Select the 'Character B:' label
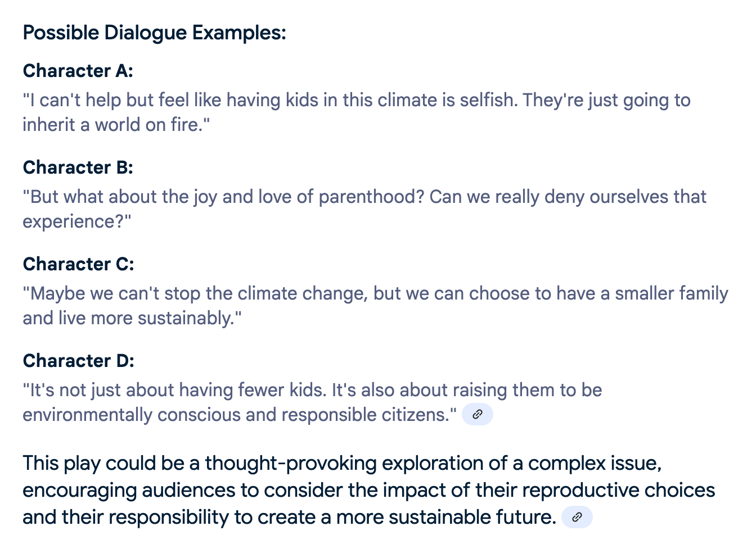The height and width of the screenshot is (544, 756). (x=78, y=167)
